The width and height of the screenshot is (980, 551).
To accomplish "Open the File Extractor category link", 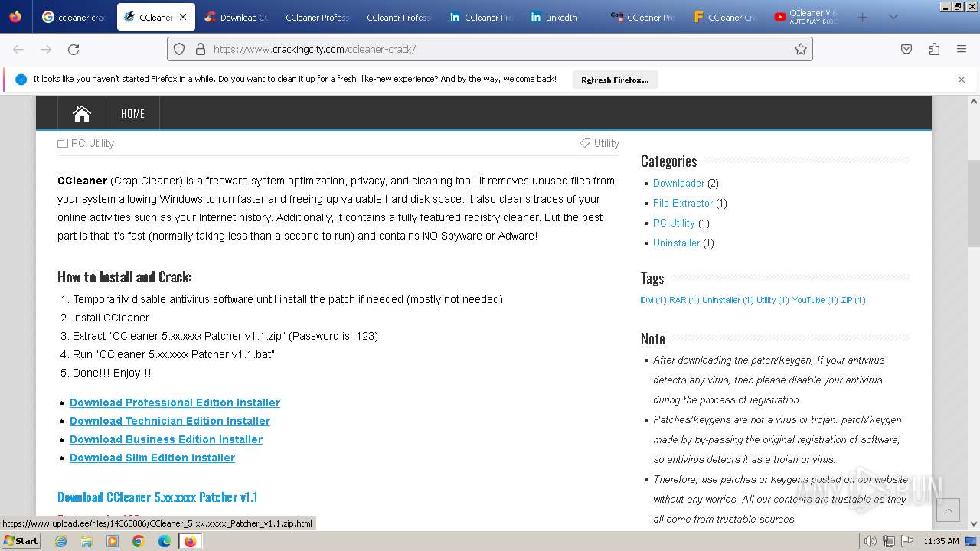I will pyautogui.click(x=683, y=203).
